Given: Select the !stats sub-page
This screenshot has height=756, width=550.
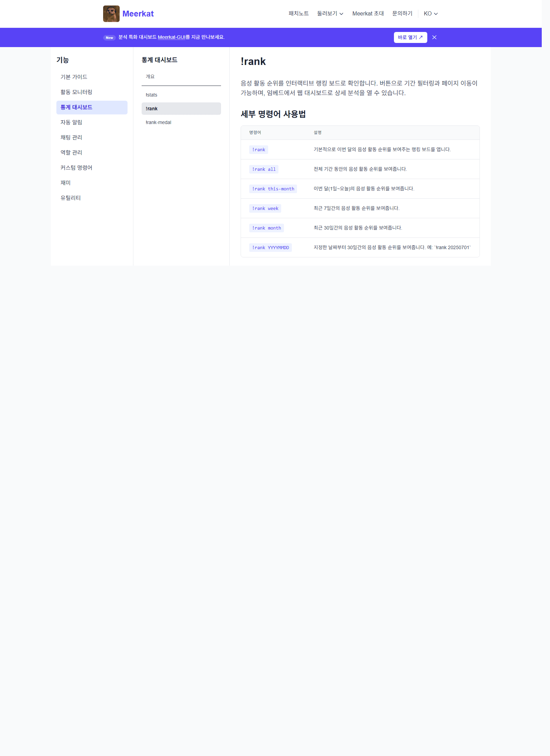Looking at the screenshot, I should coord(151,95).
